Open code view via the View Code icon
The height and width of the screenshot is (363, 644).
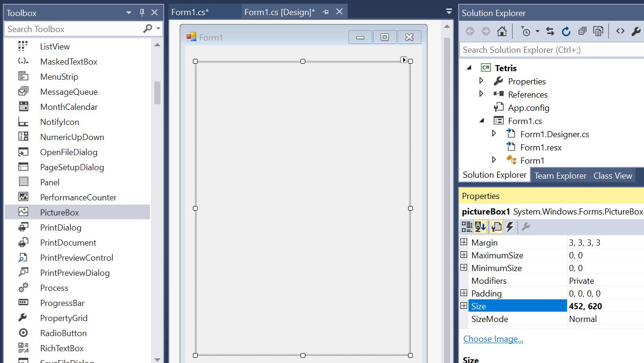tap(620, 31)
